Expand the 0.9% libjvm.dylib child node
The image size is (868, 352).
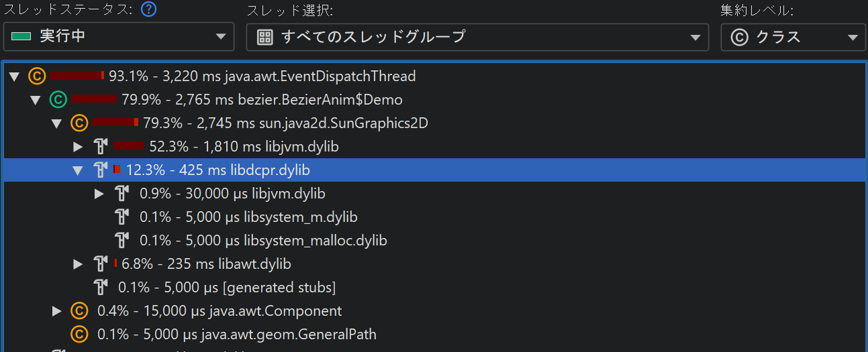pos(99,194)
